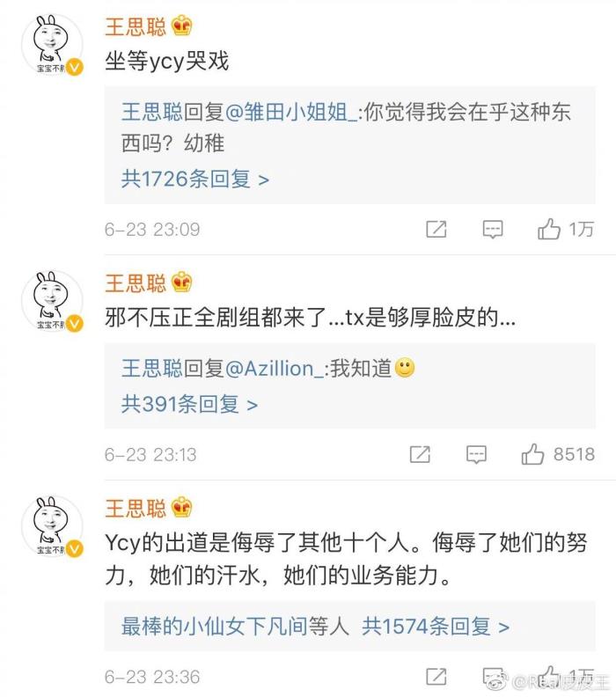Open reply icon on the 23:09 comment
Viewport: 616px width, 697px height.
pos(493,230)
